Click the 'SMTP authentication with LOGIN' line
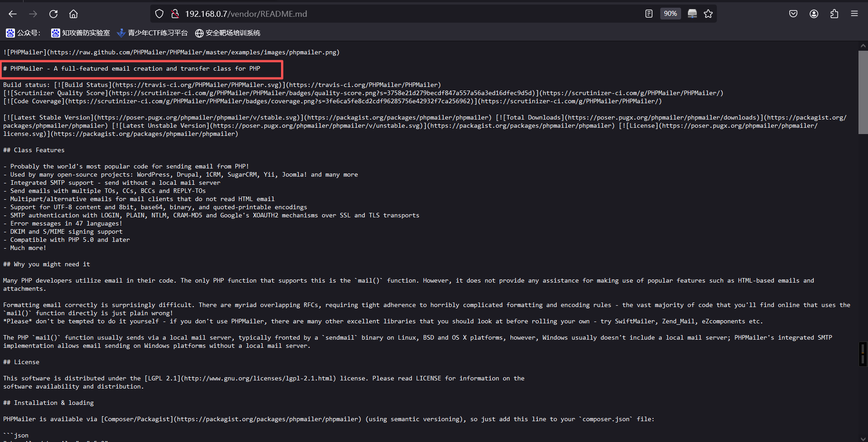The width and height of the screenshot is (868, 442). pyautogui.click(x=211, y=216)
